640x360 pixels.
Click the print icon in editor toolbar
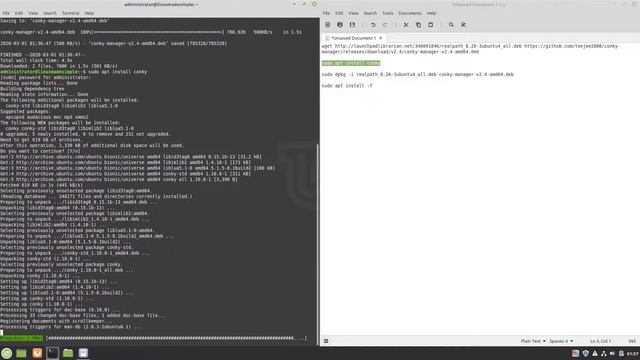tap(340, 25)
